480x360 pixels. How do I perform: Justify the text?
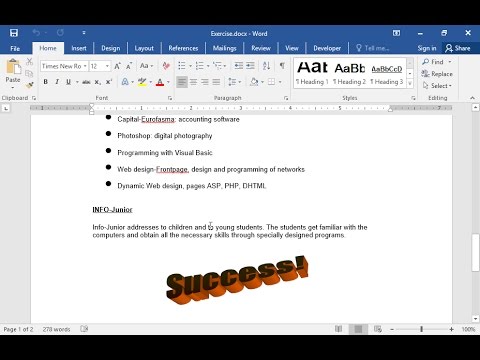(216, 82)
